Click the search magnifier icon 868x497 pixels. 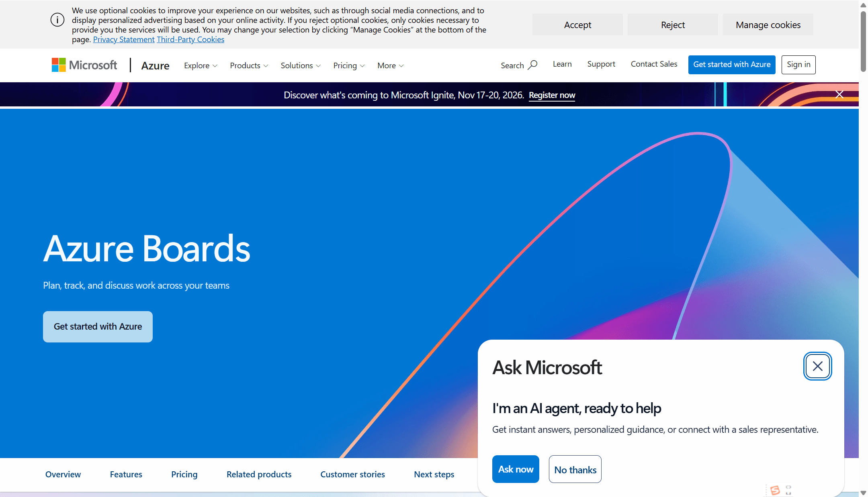point(532,65)
